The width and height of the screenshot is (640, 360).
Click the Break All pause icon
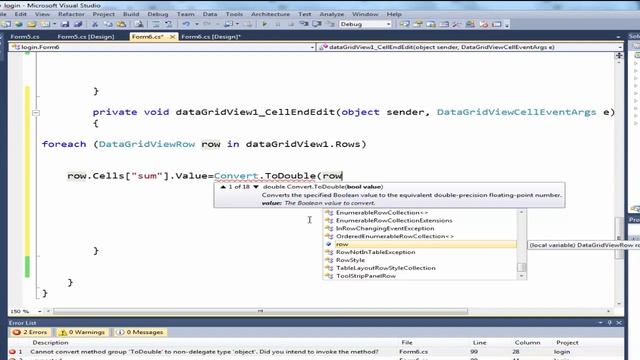[x=278, y=24]
